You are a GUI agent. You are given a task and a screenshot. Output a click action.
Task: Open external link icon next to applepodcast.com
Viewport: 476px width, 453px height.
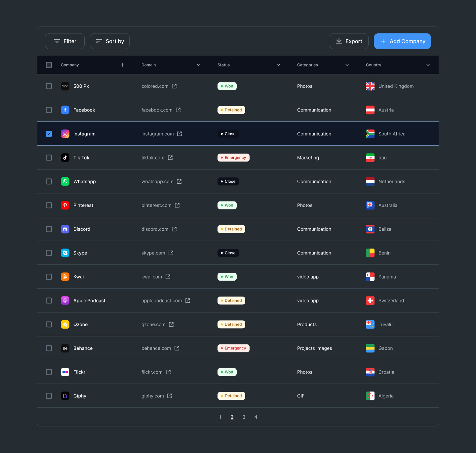(x=188, y=300)
